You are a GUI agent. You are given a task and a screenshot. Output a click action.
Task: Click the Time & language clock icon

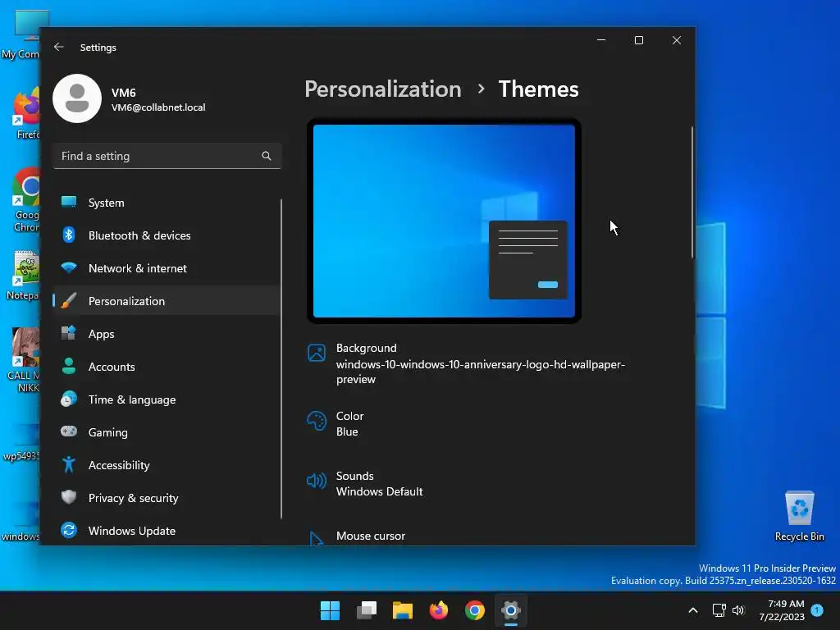point(69,399)
